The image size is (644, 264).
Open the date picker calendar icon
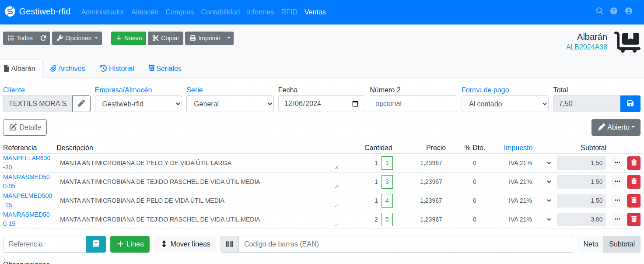click(x=355, y=104)
